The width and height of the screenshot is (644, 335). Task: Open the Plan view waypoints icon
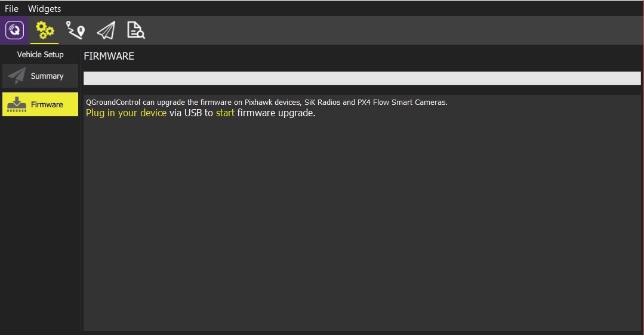(x=75, y=30)
